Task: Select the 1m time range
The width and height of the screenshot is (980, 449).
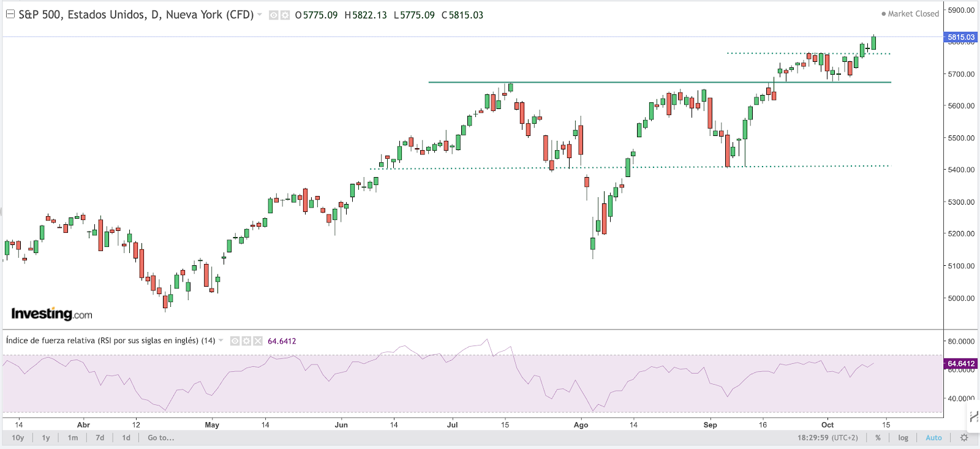Action: (73, 437)
